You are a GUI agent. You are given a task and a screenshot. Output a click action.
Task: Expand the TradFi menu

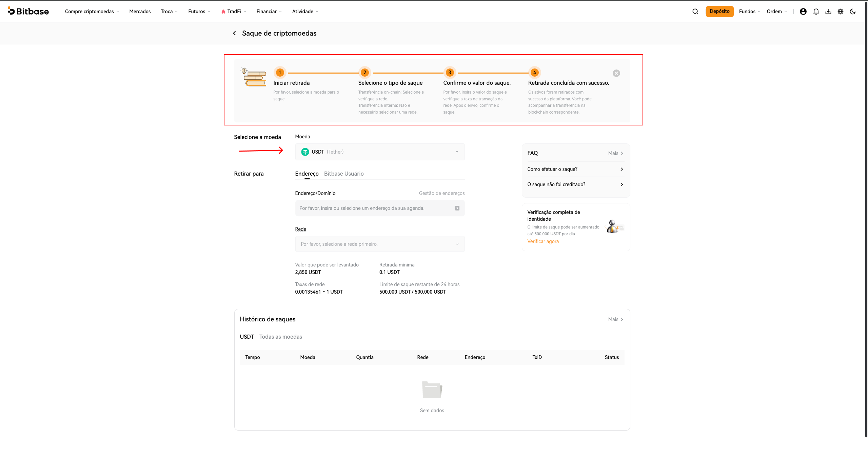pos(234,12)
